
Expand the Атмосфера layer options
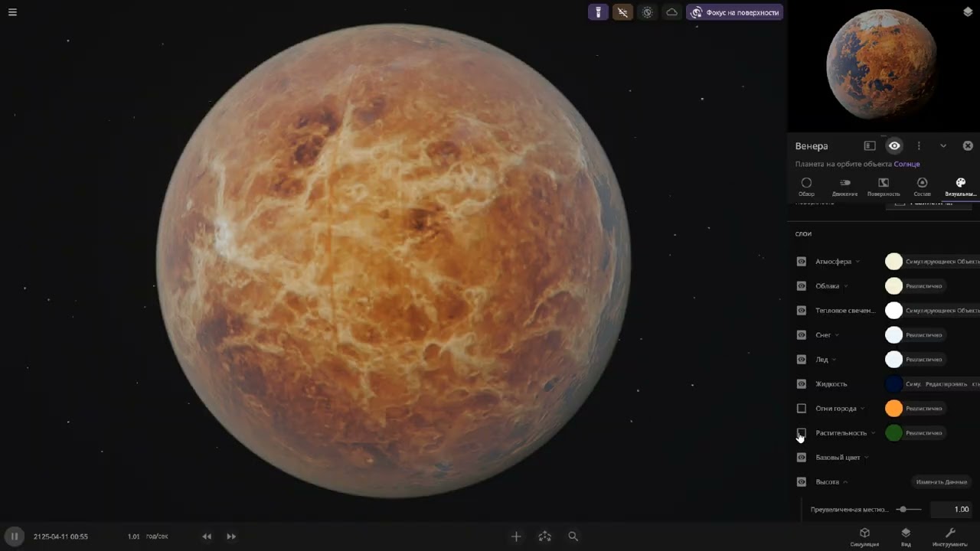point(857,262)
